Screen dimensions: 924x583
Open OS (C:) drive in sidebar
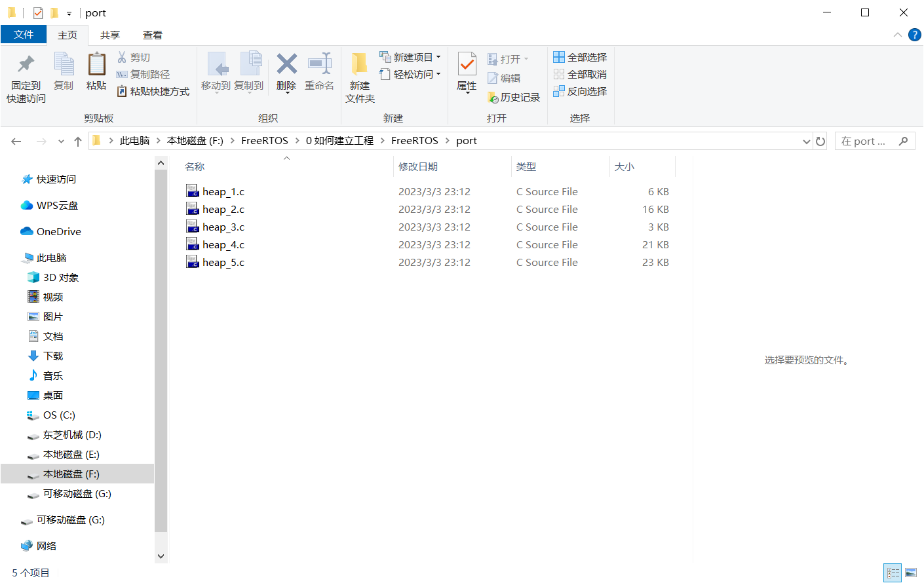point(51,415)
